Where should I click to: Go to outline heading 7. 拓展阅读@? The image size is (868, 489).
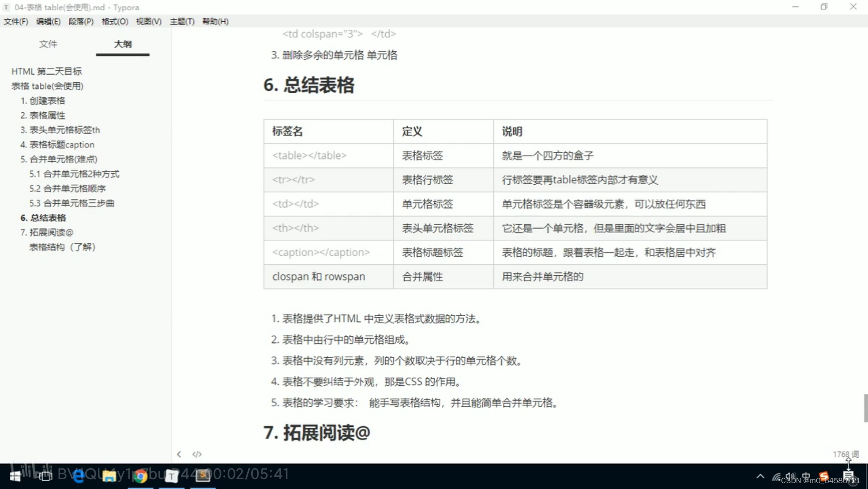point(47,232)
